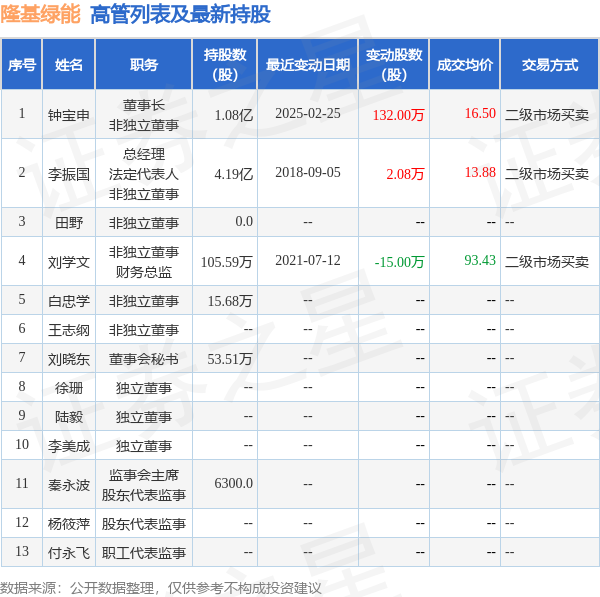Click the date 2021-07-12

pos(308,260)
